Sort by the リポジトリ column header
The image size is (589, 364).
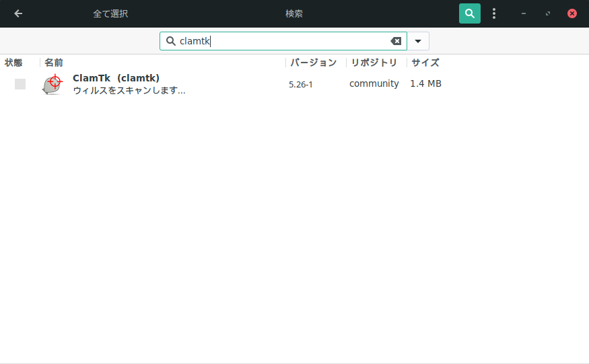(374, 63)
